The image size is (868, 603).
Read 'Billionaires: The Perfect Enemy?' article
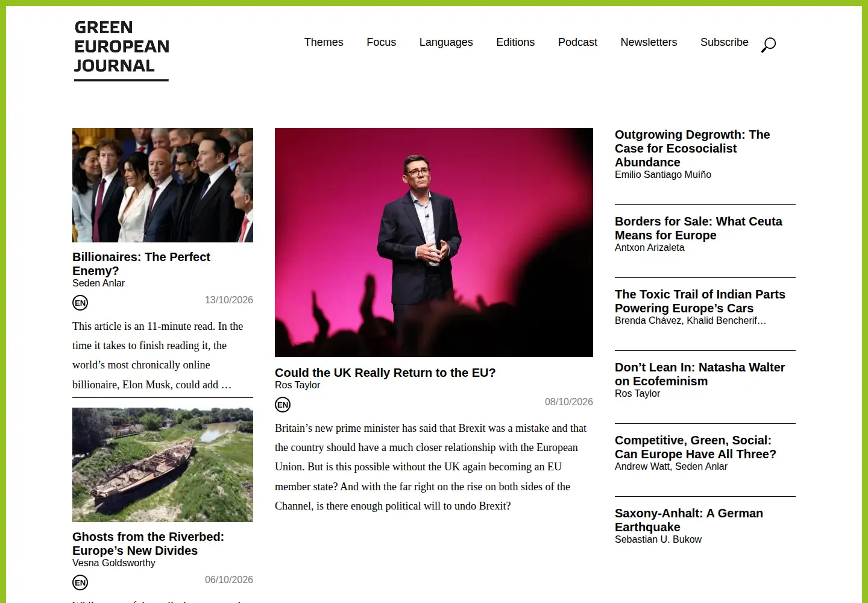click(141, 264)
